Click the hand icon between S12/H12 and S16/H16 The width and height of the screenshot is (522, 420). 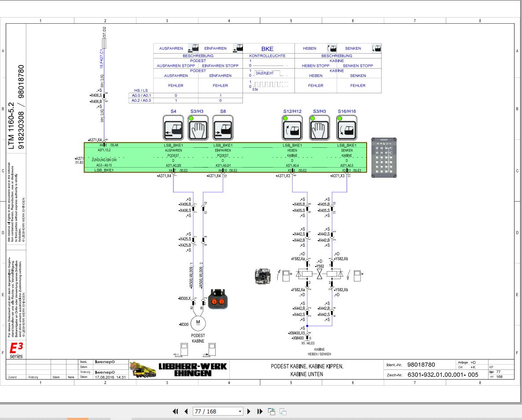320,128
